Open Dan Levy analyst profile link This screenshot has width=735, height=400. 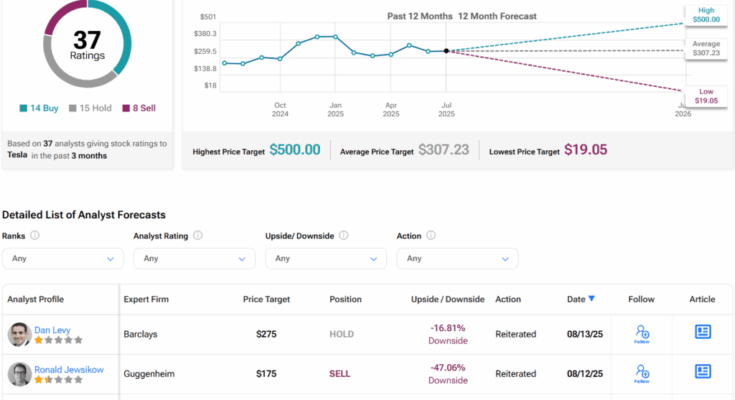click(52, 330)
